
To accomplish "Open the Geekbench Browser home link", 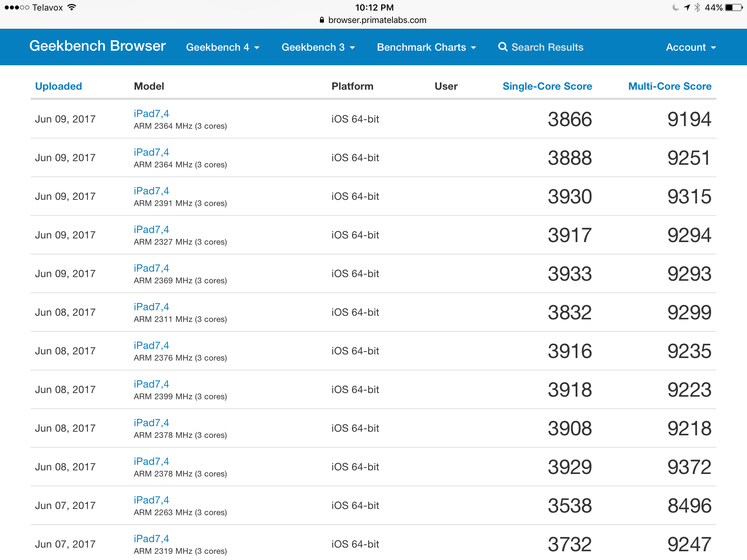I will tap(97, 46).
